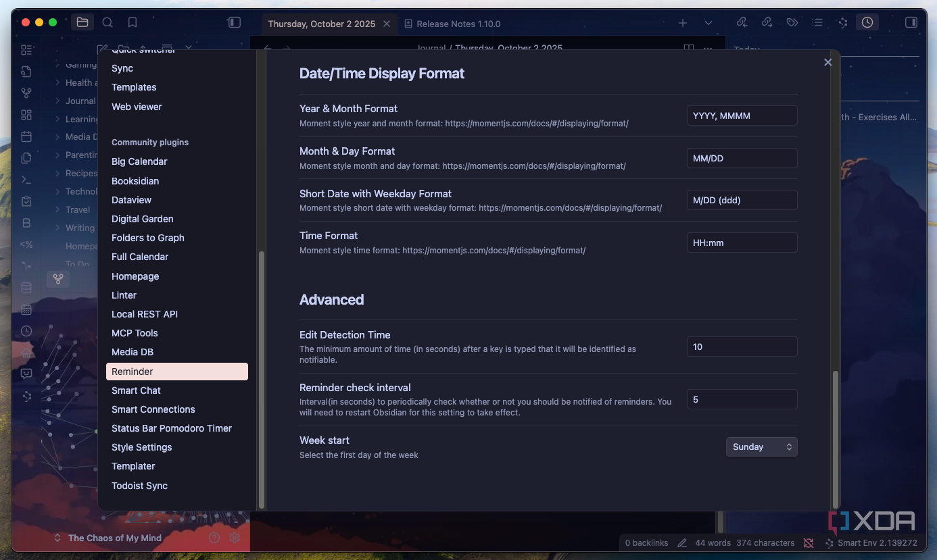
Task: Click the clipboard checkmark ribbon icon
Action: (26, 201)
